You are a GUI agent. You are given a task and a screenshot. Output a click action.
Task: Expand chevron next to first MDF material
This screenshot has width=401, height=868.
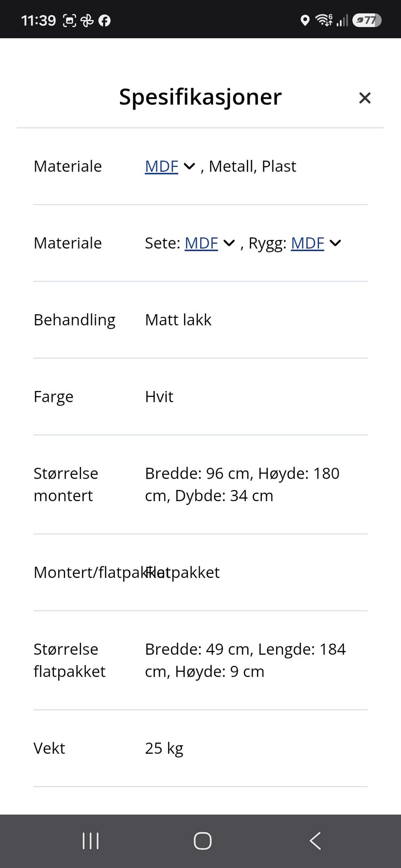point(189,167)
